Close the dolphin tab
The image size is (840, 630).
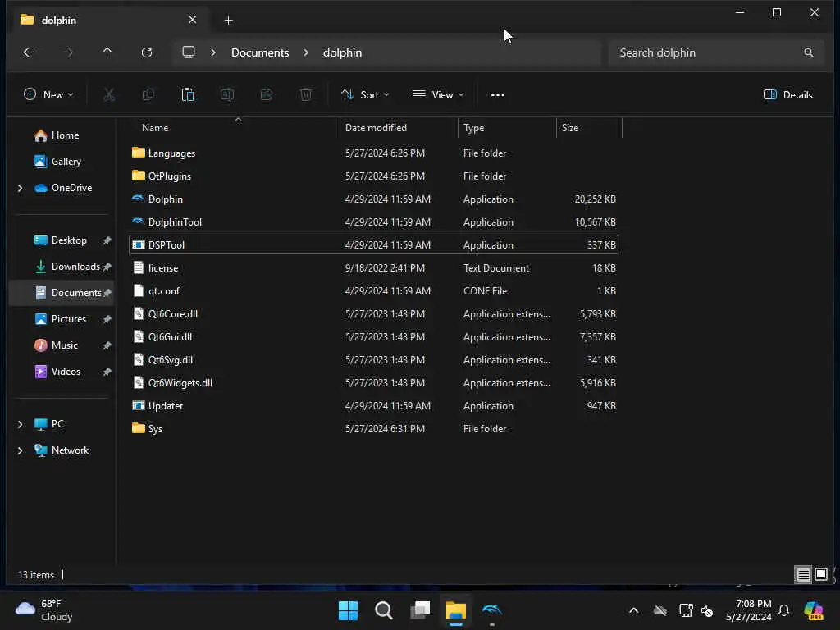[x=192, y=20]
